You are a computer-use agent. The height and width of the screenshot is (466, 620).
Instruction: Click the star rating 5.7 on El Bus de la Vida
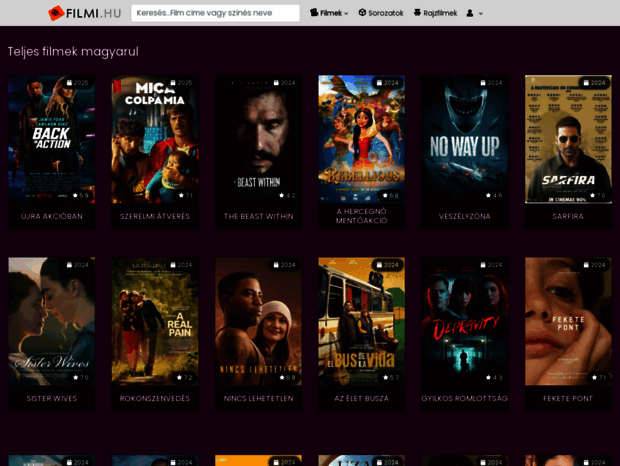tap(391, 377)
